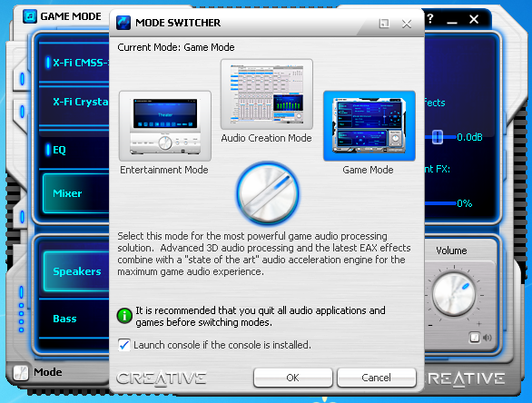Click the Game Mode console title icon
The image size is (532, 403).
(x=30, y=16)
